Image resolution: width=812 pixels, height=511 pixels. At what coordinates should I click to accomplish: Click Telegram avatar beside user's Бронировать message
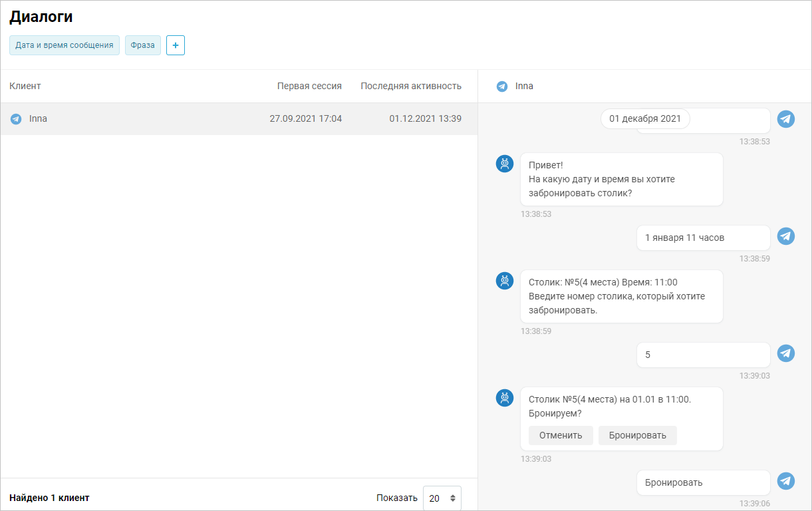click(786, 481)
